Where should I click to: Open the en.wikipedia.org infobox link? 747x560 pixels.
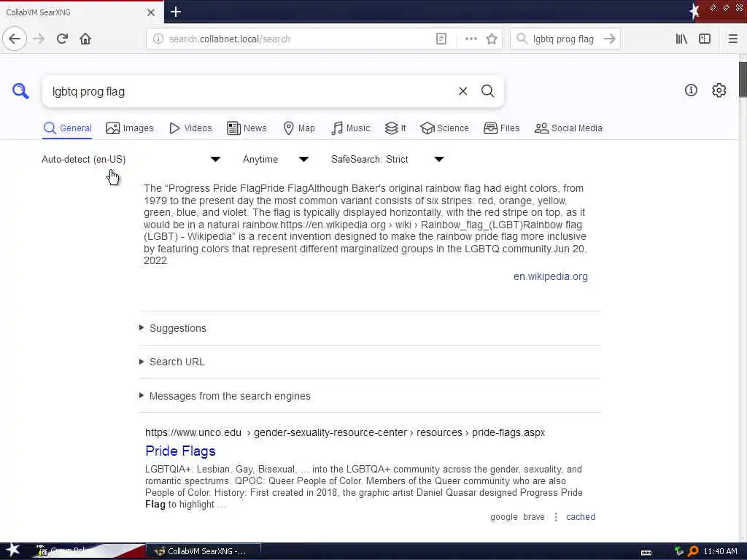click(x=550, y=276)
